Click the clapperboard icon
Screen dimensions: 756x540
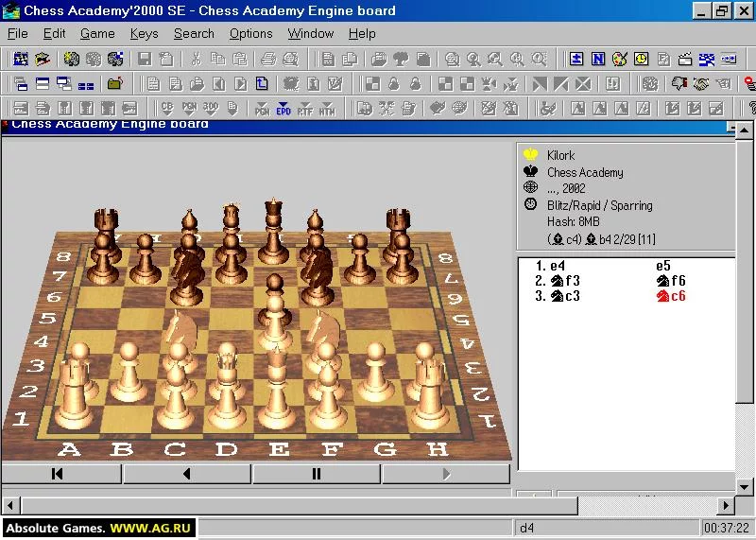[x=685, y=59]
